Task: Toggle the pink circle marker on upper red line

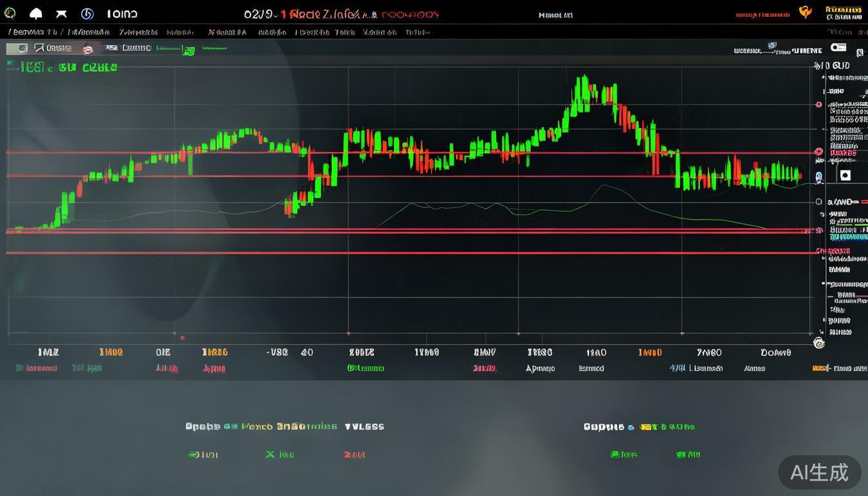Action: (819, 152)
